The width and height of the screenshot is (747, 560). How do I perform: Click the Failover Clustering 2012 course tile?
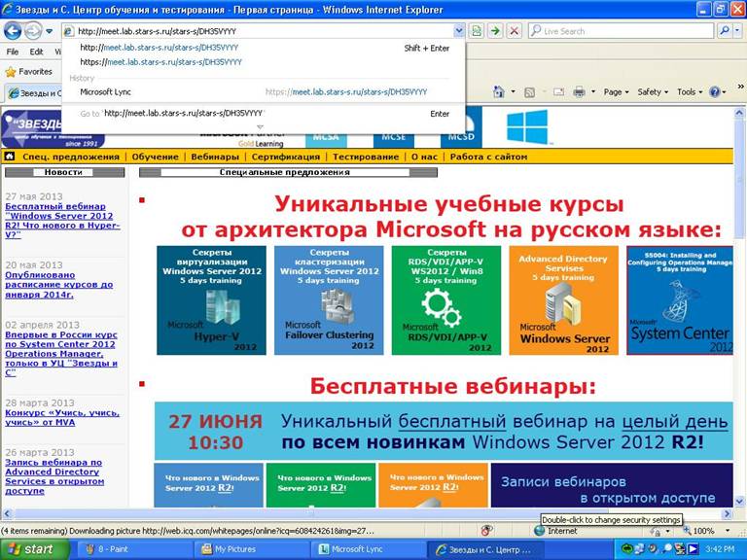(x=329, y=300)
